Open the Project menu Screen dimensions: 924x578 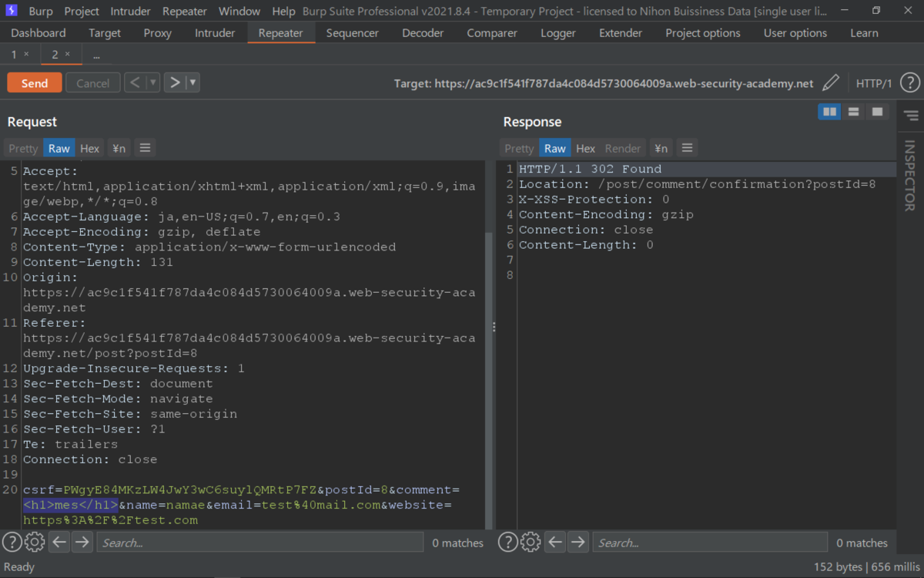[82, 11]
